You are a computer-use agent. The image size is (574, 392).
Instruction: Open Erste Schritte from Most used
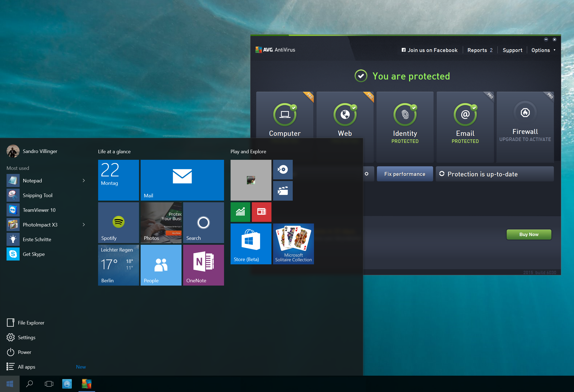coord(46,239)
